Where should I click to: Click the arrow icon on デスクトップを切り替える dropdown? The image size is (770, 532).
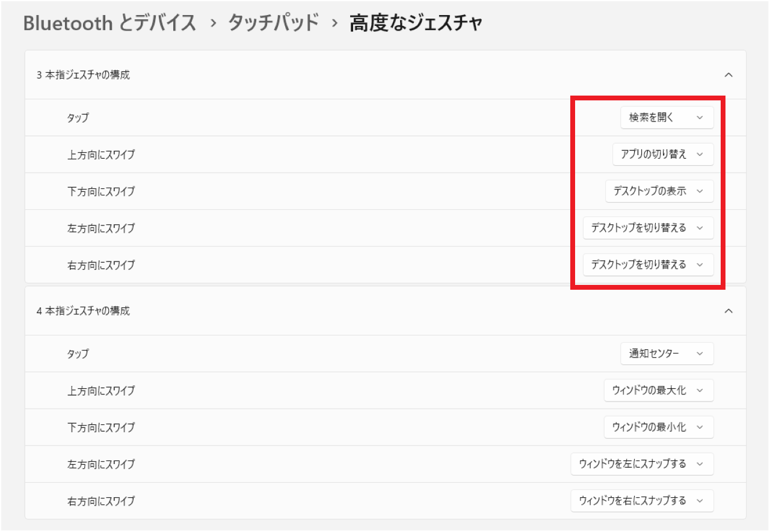[699, 228]
